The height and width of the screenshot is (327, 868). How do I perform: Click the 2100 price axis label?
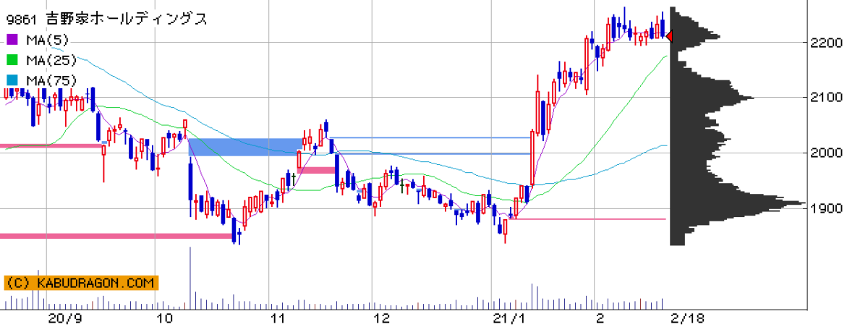point(826,98)
